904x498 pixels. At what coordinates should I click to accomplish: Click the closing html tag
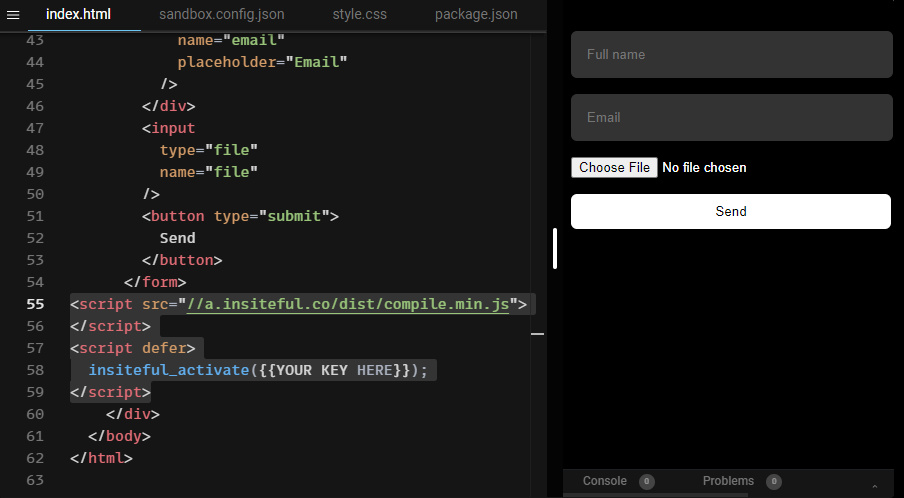pos(101,458)
